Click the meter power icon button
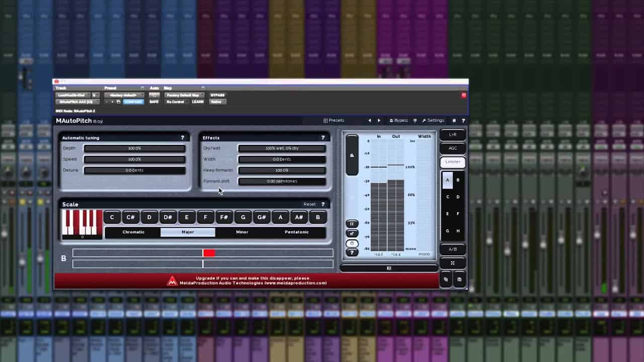The image size is (644, 362). [352, 243]
